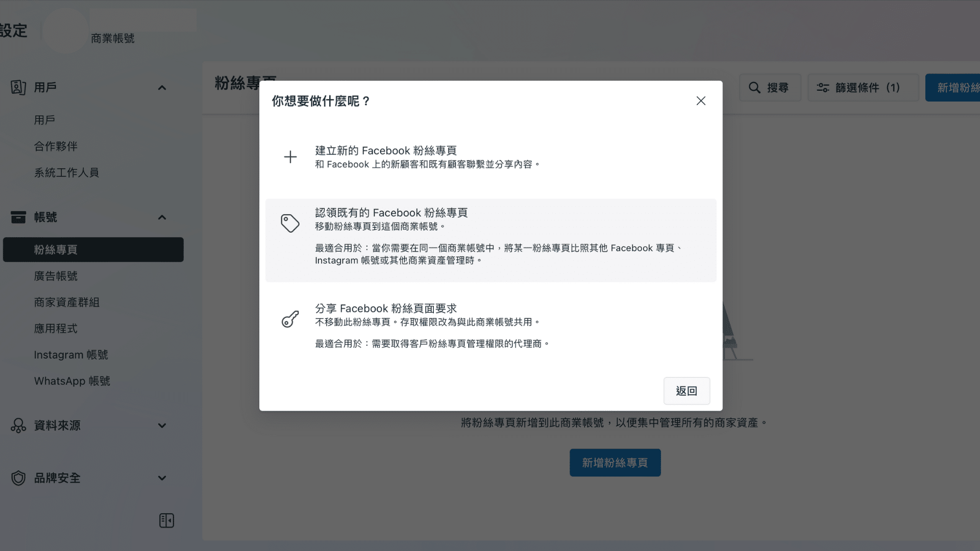Image resolution: width=980 pixels, height=551 pixels.
Task: Click the 帳號 card icon in sidebar
Action: [x=18, y=217]
